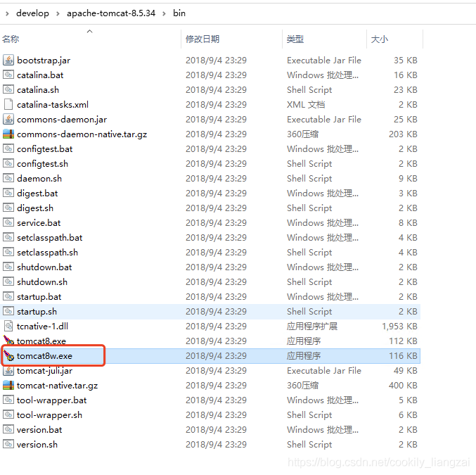The image size is (476, 475).
Task: Click the 400 KB size value
Action: point(403,386)
